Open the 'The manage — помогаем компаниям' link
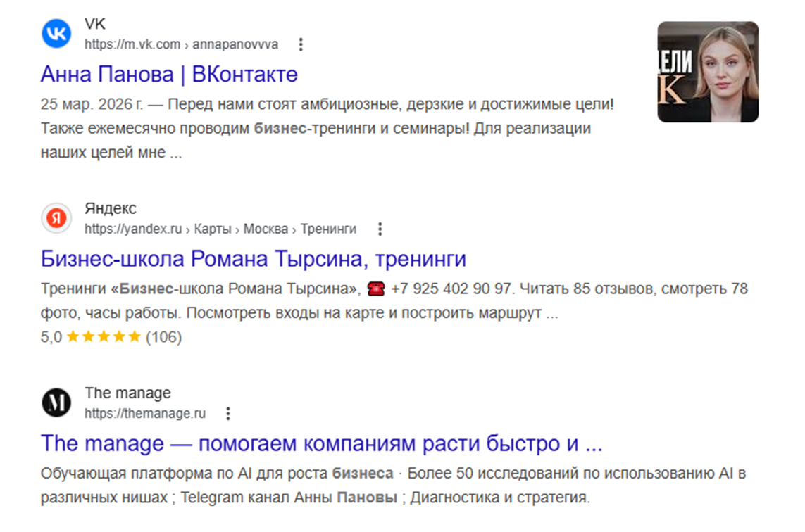 [x=321, y=443]
